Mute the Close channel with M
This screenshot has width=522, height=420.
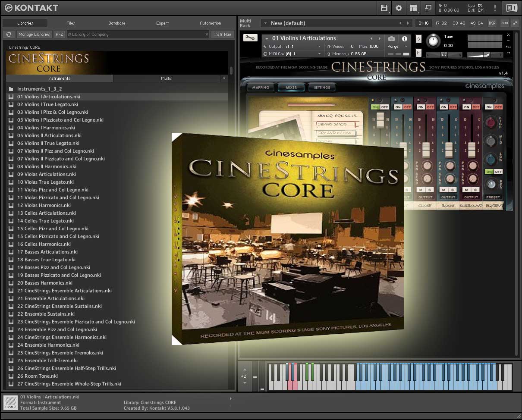(421, 190)
